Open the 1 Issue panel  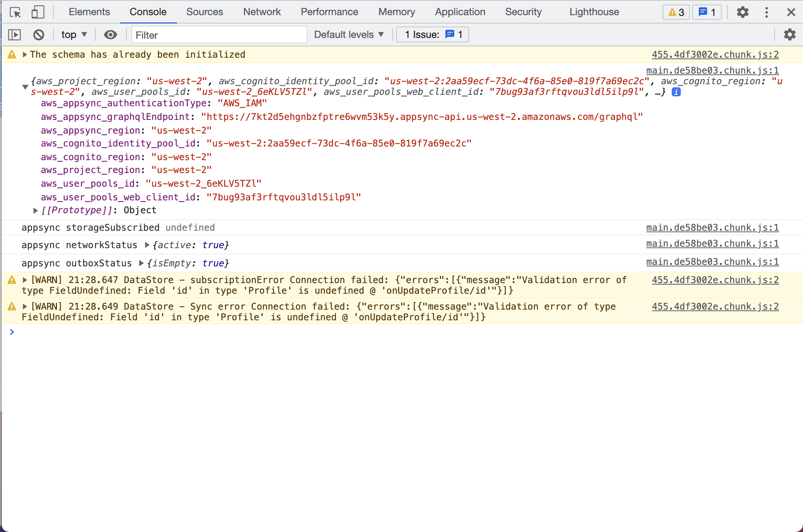pyautogui.click(x=432, y=35)
